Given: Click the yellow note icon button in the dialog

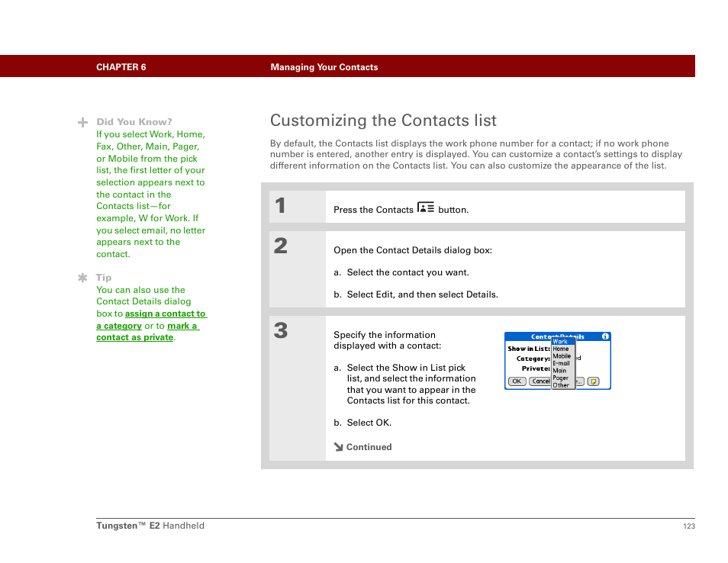Looking at the screenshot, I should tap(594, 381).
